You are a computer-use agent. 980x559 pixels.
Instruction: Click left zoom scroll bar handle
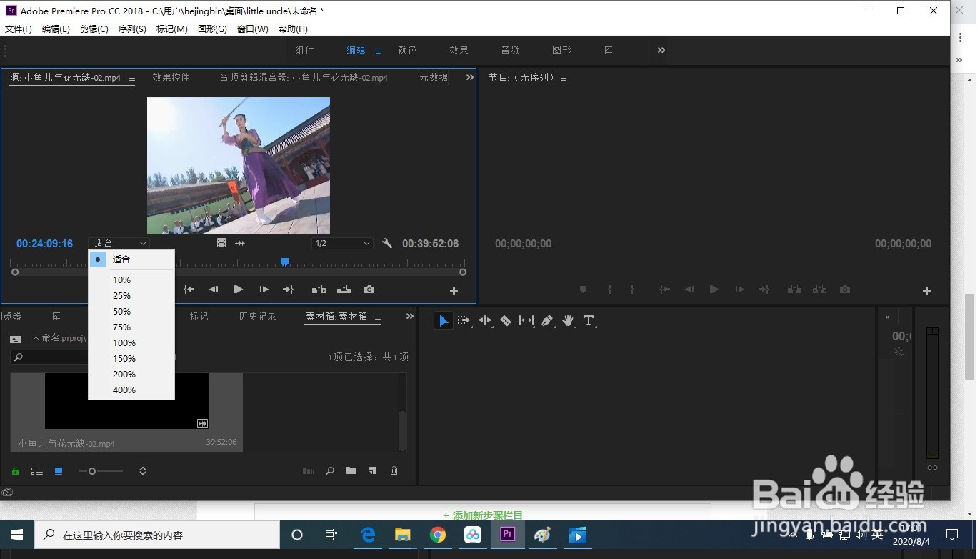point(15,272)
